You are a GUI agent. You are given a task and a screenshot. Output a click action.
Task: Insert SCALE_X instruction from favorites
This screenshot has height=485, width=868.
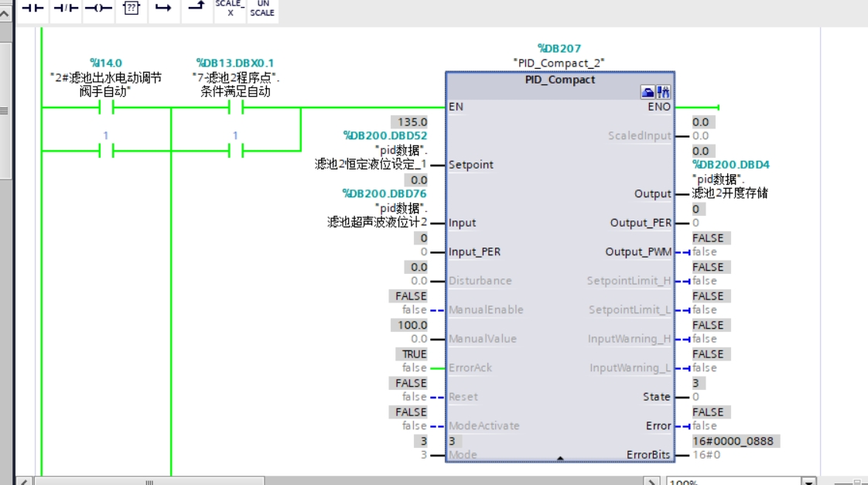pyautogui.click(x=230, y=9)
